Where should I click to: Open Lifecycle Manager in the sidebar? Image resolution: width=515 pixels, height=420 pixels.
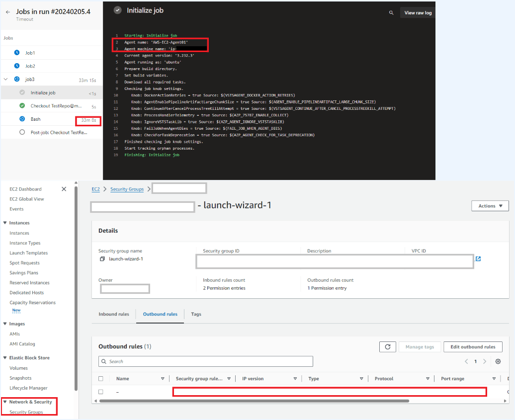[28, 388]
